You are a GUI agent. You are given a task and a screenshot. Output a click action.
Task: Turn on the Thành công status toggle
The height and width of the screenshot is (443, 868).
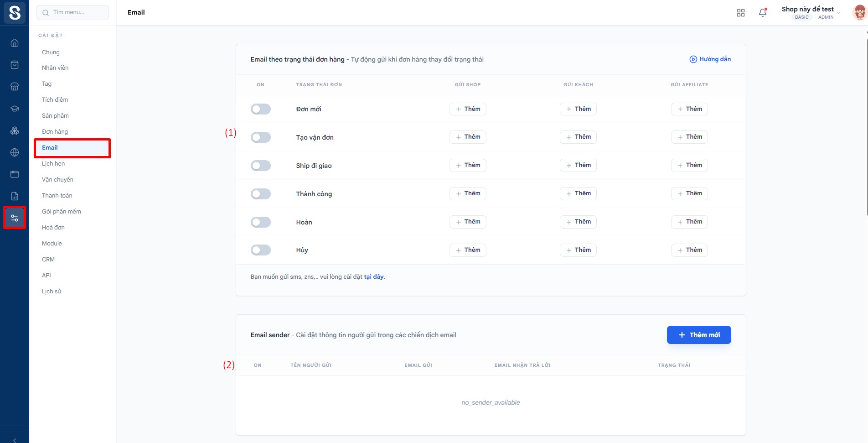[261, 194]
